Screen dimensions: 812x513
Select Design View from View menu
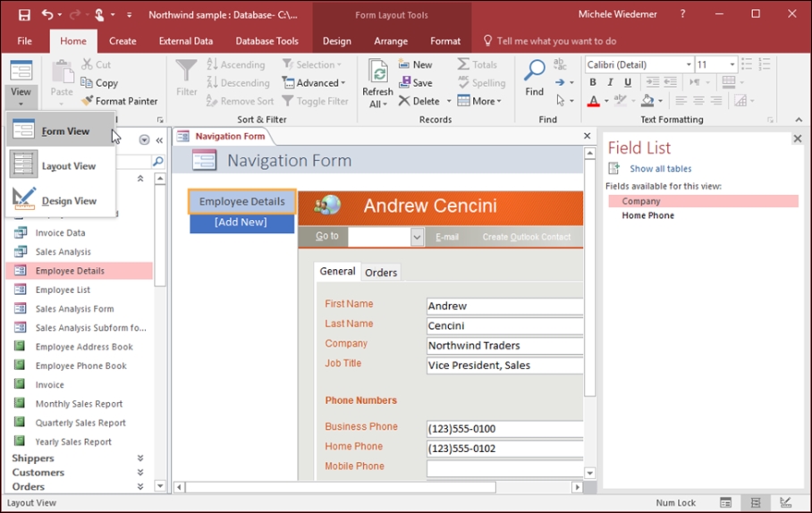61,200
